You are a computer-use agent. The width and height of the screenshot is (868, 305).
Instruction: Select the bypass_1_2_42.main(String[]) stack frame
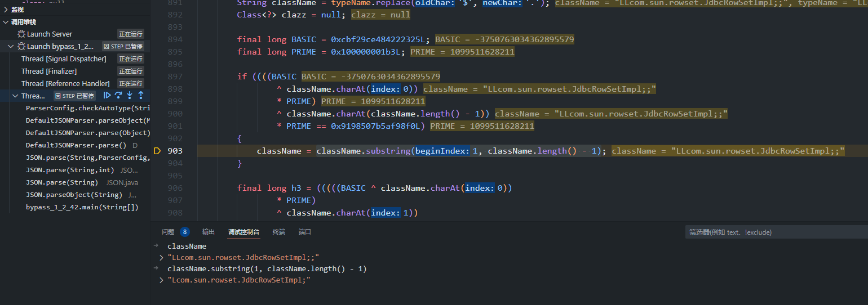pos(82,207)
